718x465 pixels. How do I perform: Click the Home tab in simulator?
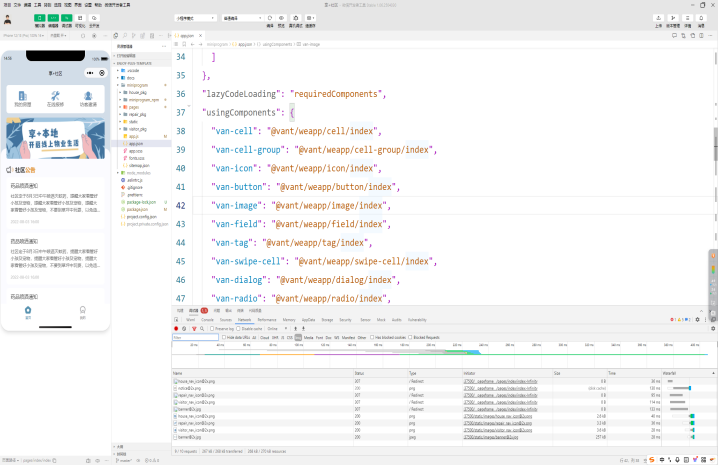click(x=28, y=313)
